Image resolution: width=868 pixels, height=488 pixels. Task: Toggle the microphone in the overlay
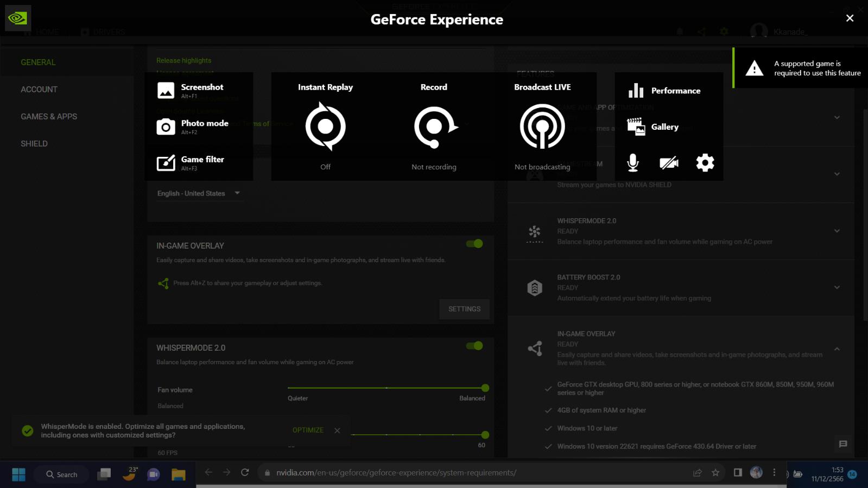pos(633,162)
